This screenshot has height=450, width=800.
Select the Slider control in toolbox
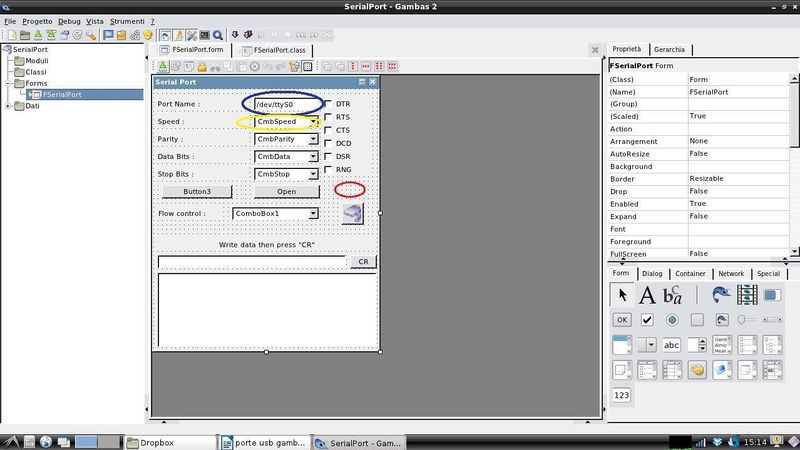(x=747, y=320)
